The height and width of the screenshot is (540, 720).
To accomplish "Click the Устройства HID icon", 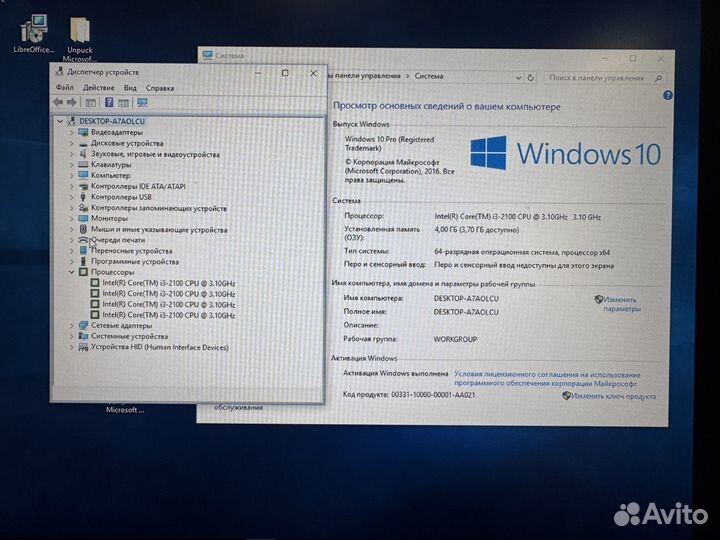I will (83, 347).
